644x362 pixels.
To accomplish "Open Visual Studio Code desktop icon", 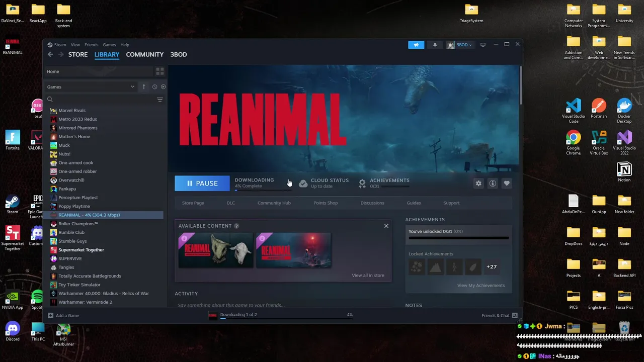I will 574,111.
